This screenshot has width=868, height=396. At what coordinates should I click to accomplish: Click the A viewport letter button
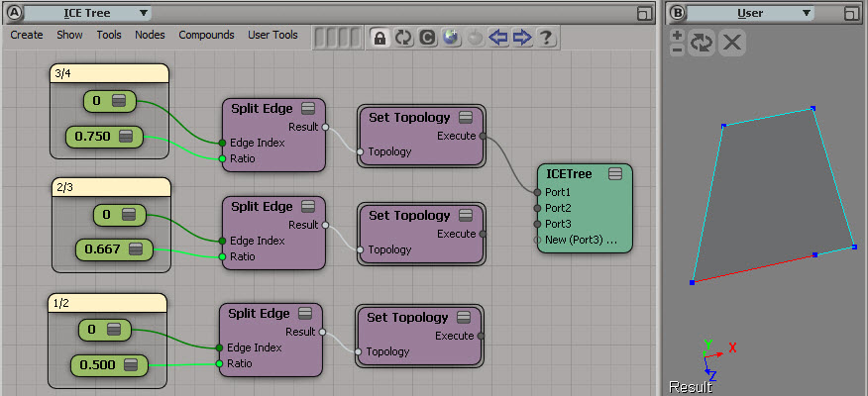14,13
